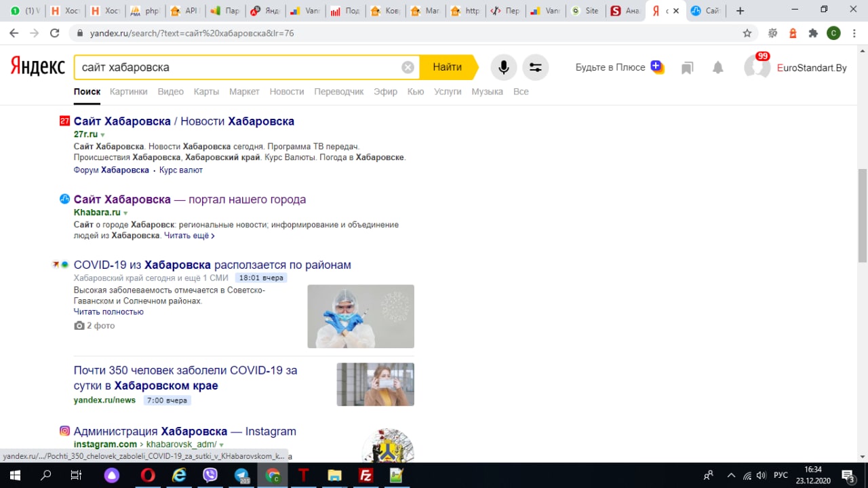Click the browser address bar URL
868x488 pixels.
tap(192, 33)
